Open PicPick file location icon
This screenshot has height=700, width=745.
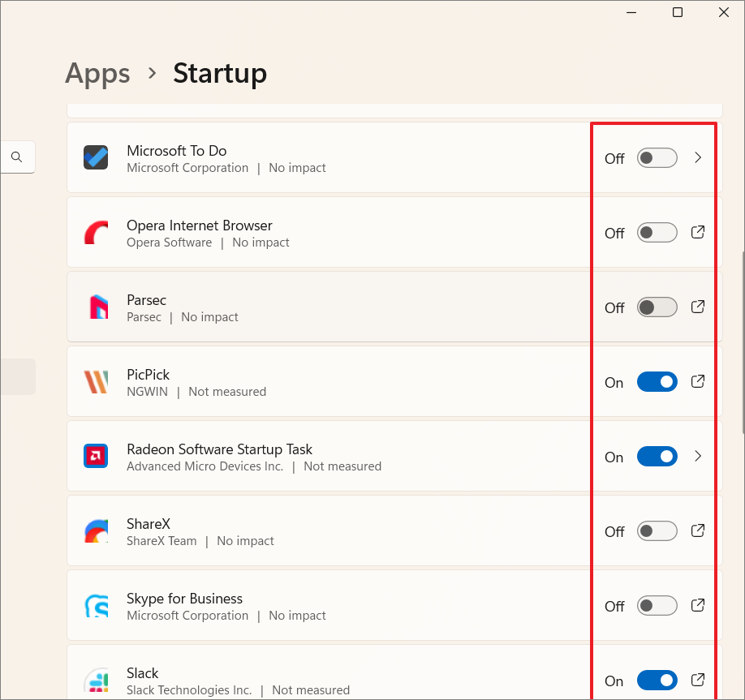click(697, 381)
